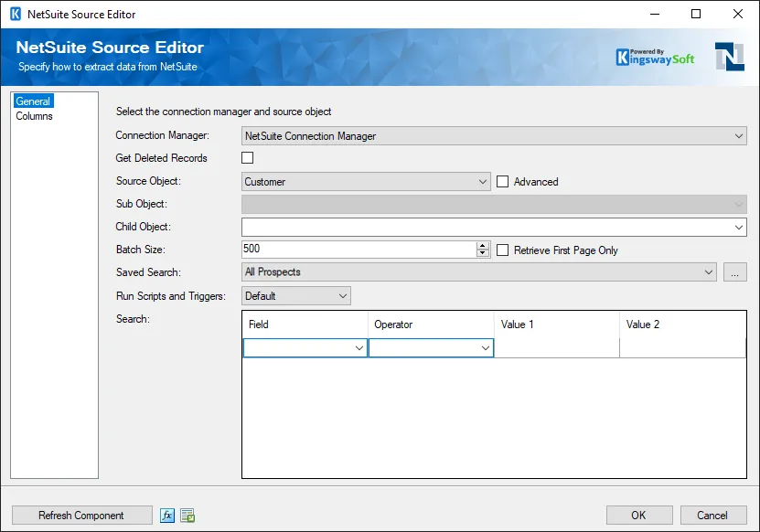The image size is (760, 532).
Task: Click the NetSuite logo icon in header
Action: click(x=729, y=57)
